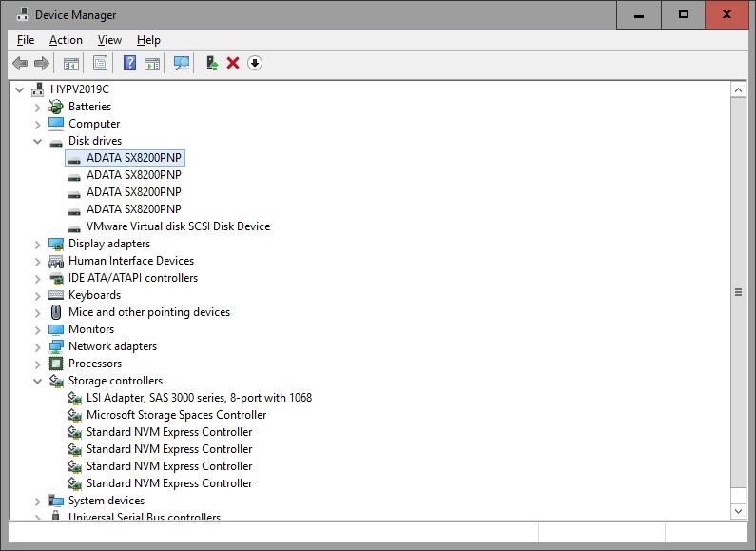
Task: Open the Help menu
Action: pos(148,40)
